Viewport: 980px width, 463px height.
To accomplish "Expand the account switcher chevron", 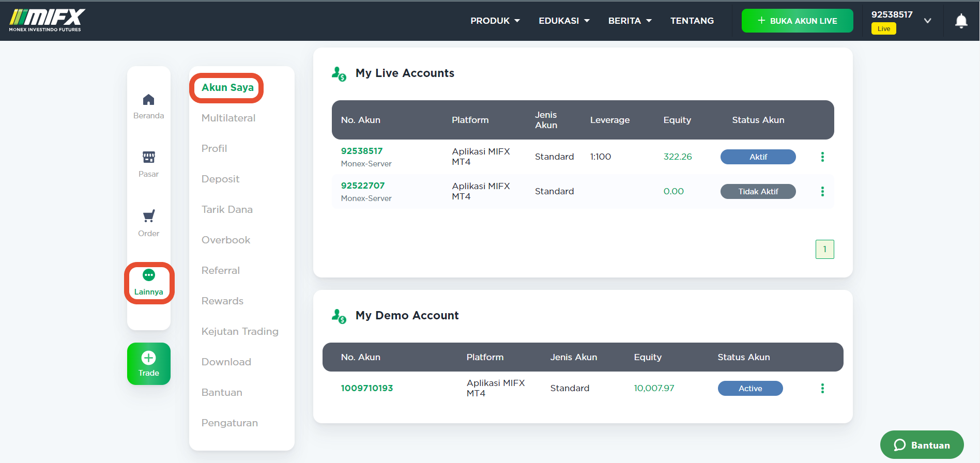I will click(928, 21).
